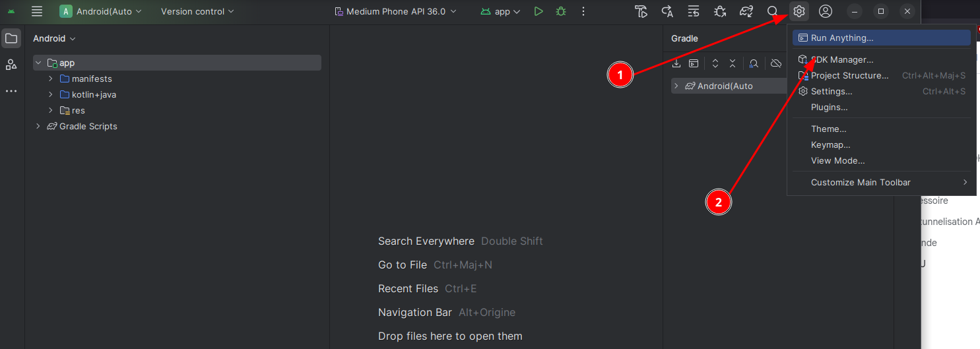Select SDK Manager from the menu
The width and height of the screenshot is (980, 349).
pos(842,59)
